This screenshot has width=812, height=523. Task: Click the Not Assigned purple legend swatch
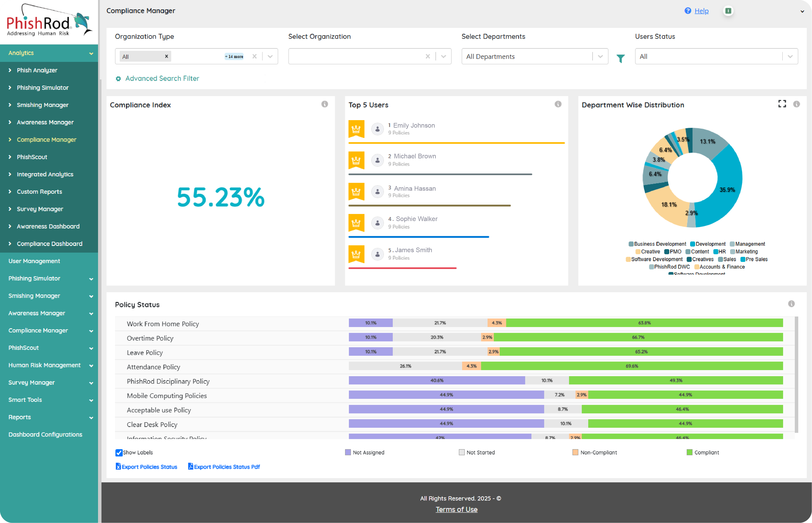pos(348,452)
